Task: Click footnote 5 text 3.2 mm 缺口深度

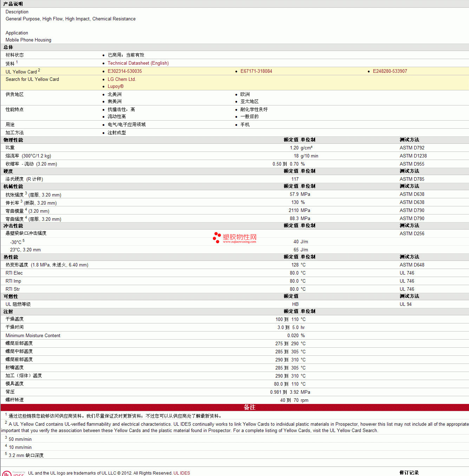Action: point(26,456)
